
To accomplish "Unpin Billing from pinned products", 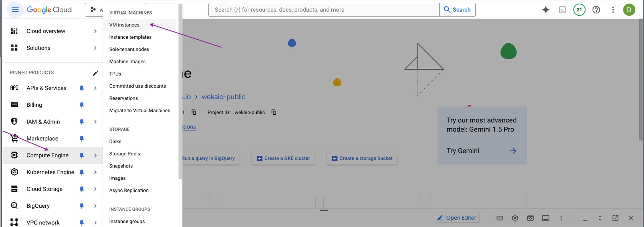I will [82, 105].
